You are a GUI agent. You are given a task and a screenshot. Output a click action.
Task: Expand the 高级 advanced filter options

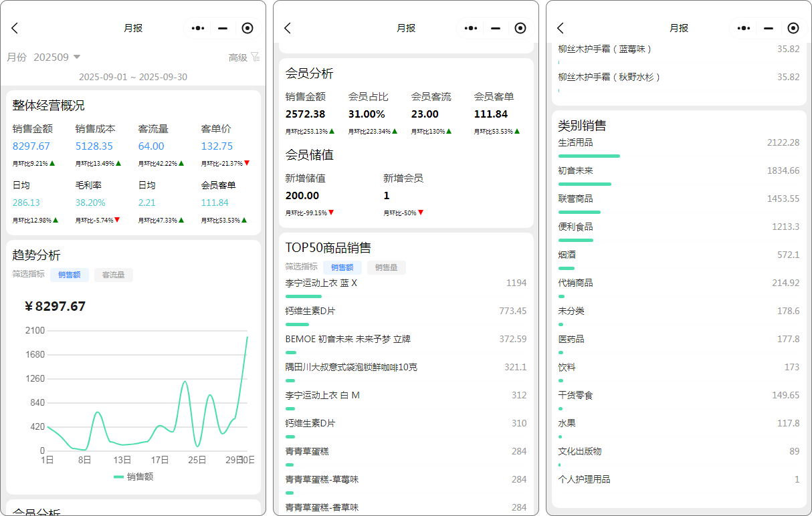[238, 57]
